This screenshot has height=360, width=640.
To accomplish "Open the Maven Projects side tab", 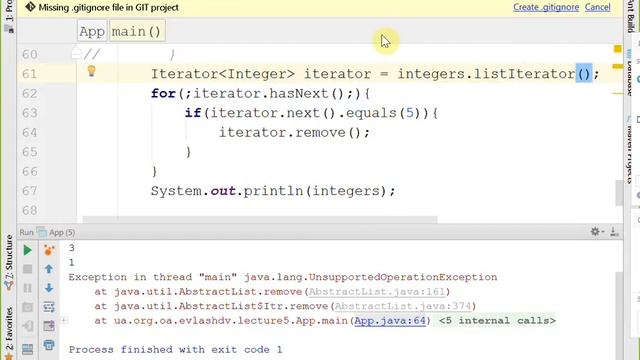I will click(630, 150).
